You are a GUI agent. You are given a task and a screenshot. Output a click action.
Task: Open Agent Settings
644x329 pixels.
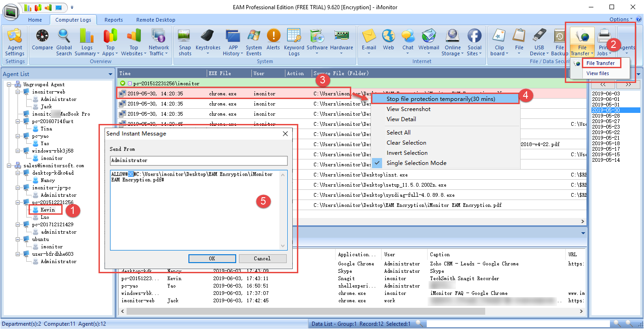click(15, 42)
